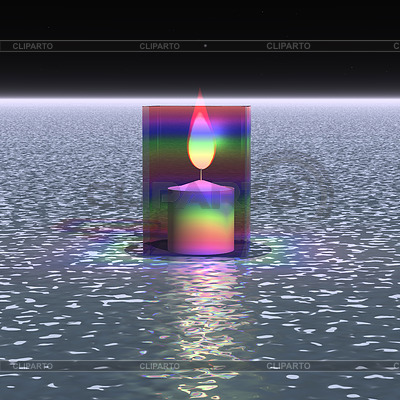Click the large faint watermark letters over candle
Image resolution: width=400 pixels, height=400 pixels.
click(x=200, y=197)
